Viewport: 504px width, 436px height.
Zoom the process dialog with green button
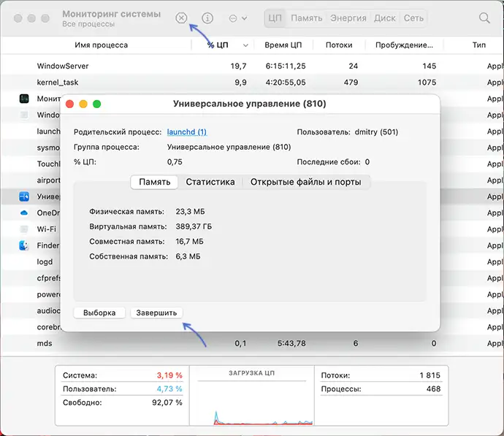(96, 104)
